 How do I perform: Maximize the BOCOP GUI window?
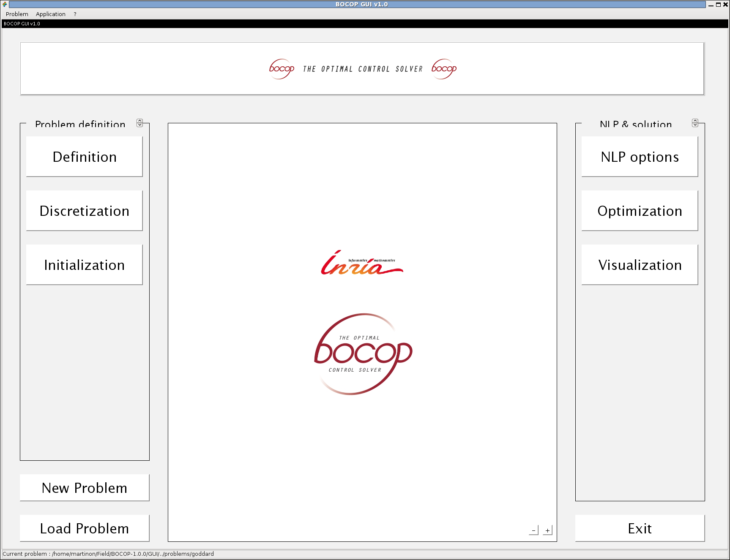[x=718, y=5]
